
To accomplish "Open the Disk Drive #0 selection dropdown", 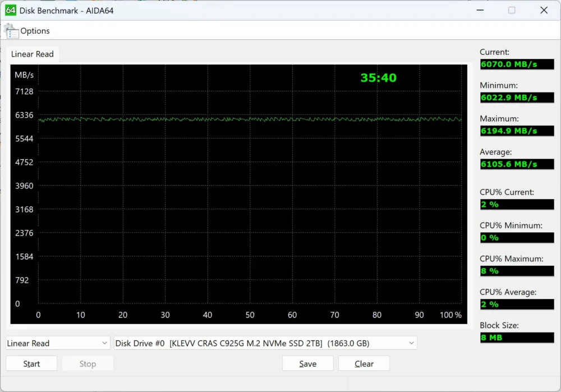I will point(265,343).
